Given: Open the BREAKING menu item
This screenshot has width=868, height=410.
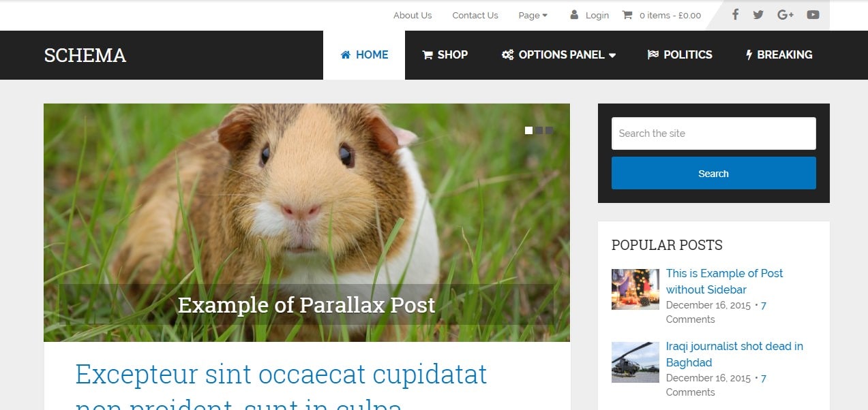Looking at the screenshot, I should click(x=779, y=54).
